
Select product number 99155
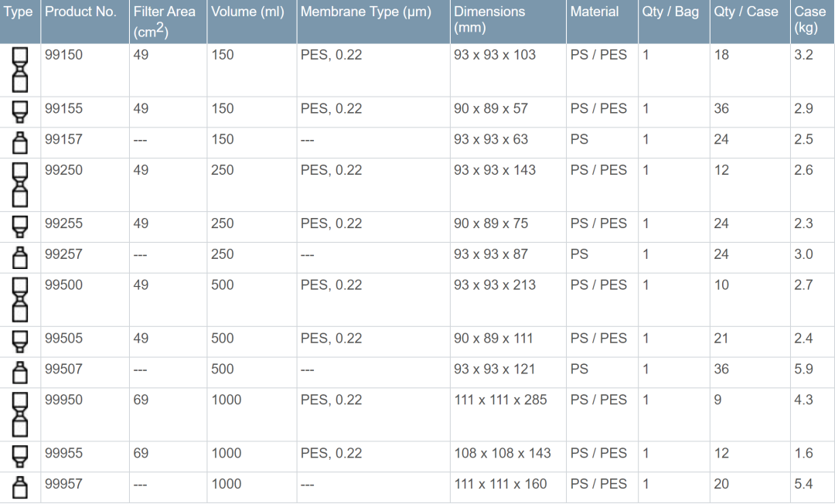(63, 108)
